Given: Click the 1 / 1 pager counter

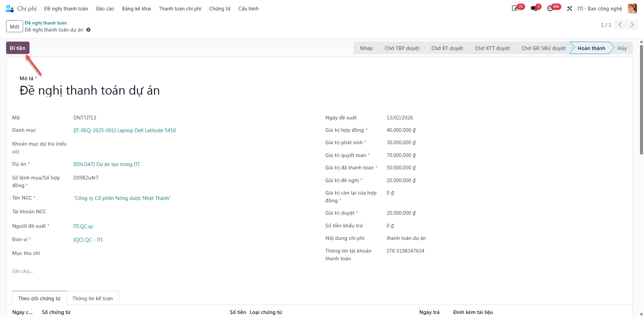Looking at the screenshot, I should pos(606,25).
